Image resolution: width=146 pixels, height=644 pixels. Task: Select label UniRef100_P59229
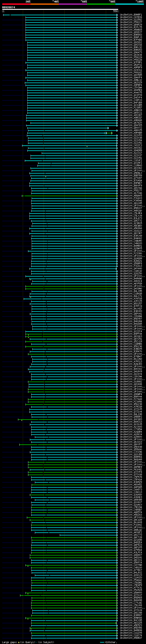point(131,58)
